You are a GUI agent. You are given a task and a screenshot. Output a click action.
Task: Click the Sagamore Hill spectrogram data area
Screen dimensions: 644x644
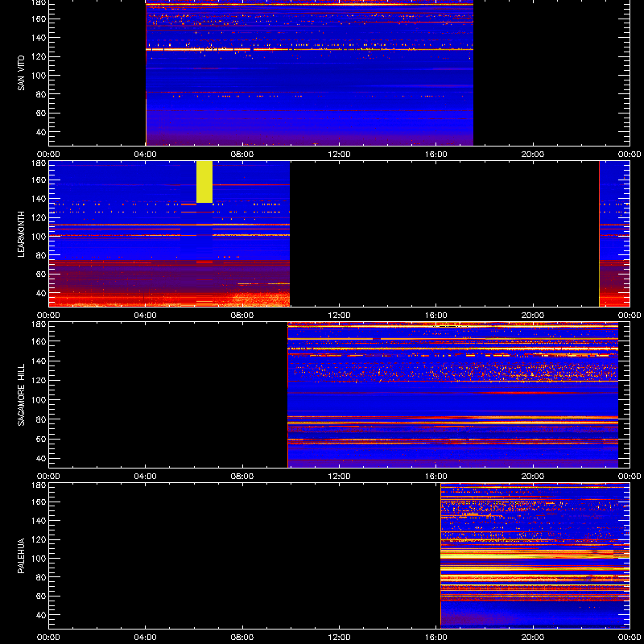[x=452, y=394]
